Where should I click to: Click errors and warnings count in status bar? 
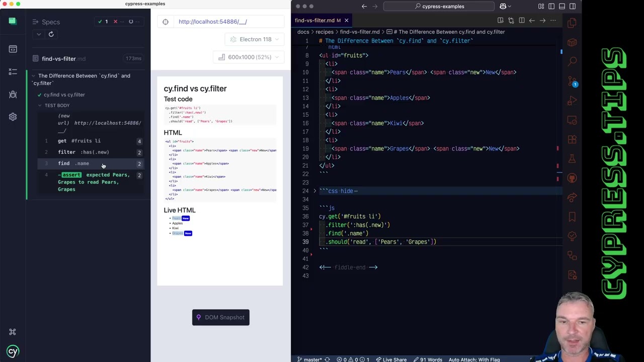click(353, 359)
